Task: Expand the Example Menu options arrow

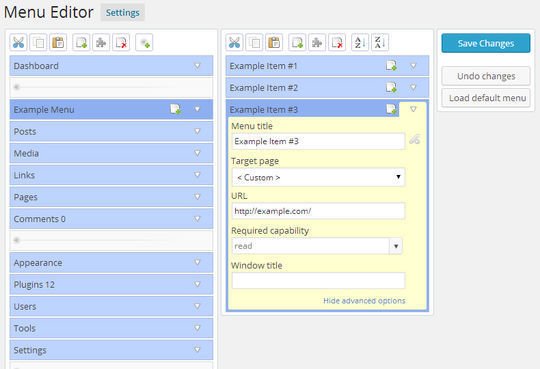Action: pyautogui.click(x=197, y=109)
